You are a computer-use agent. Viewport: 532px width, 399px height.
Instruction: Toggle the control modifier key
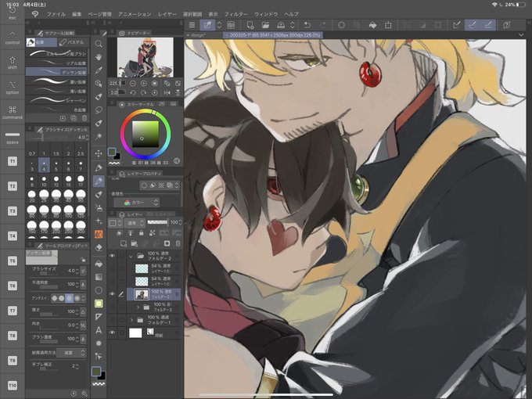point(13,38)
